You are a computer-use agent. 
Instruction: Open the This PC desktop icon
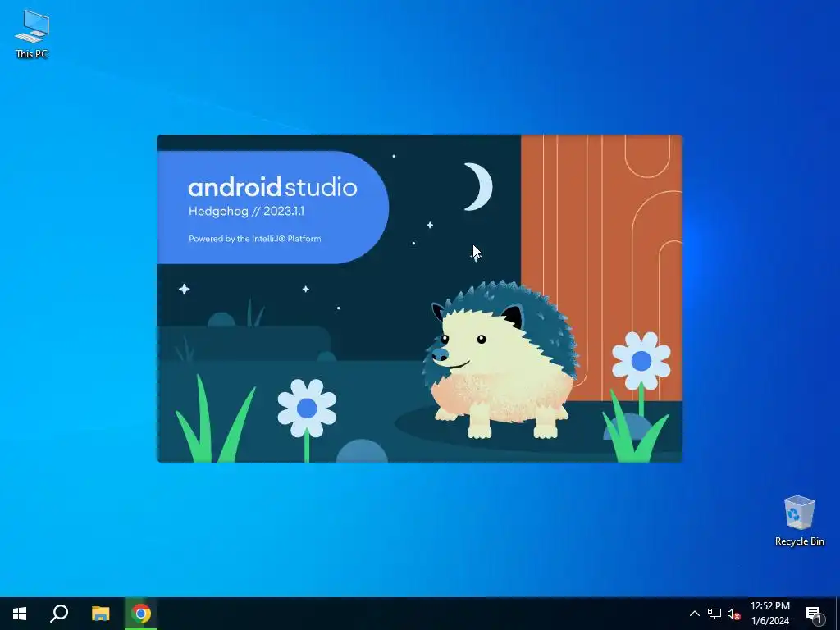32,34
